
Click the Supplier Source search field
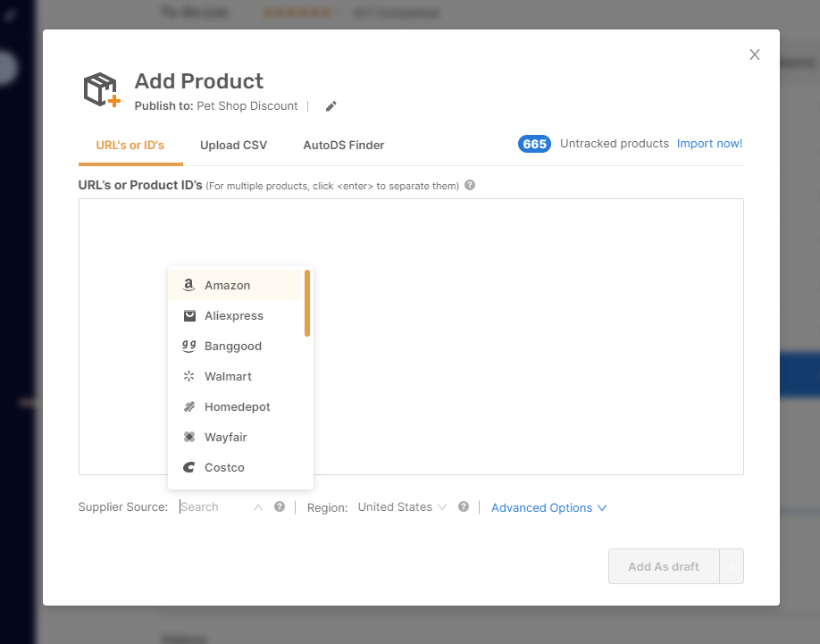pos(214,507)
